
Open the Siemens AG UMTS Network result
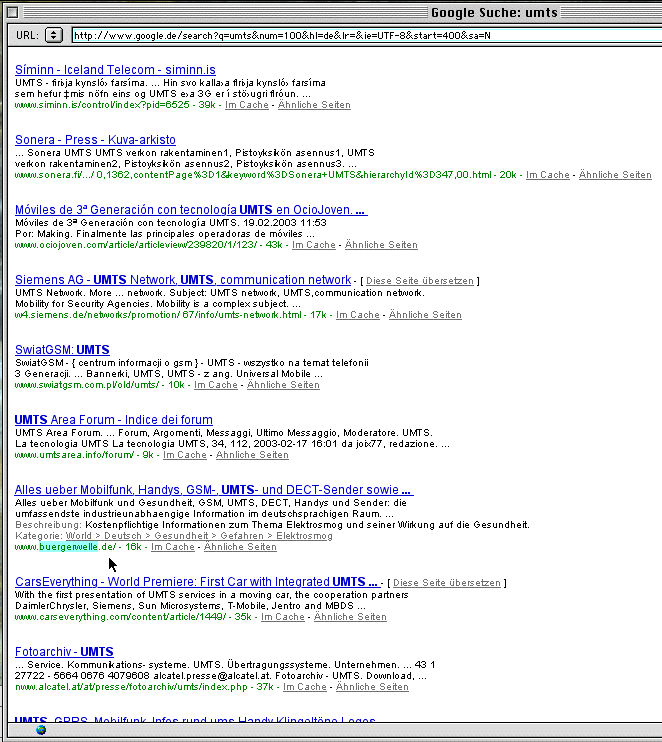click(183, 280)
